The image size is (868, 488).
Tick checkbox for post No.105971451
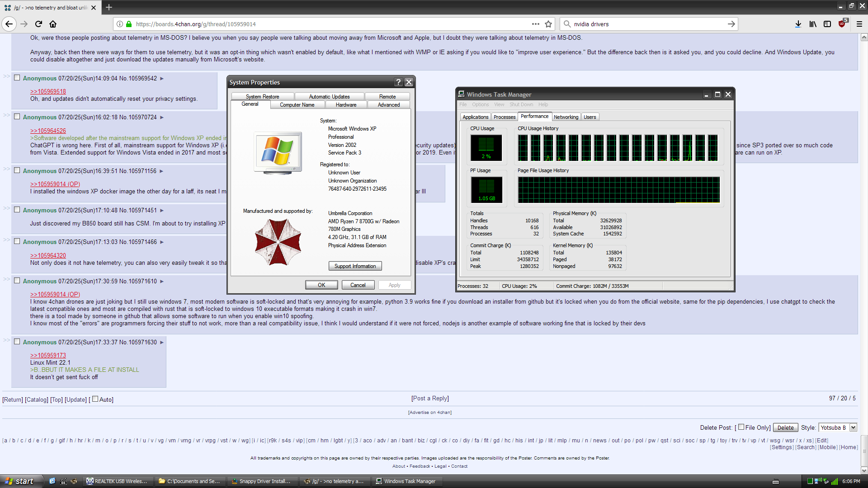(17, 210)
